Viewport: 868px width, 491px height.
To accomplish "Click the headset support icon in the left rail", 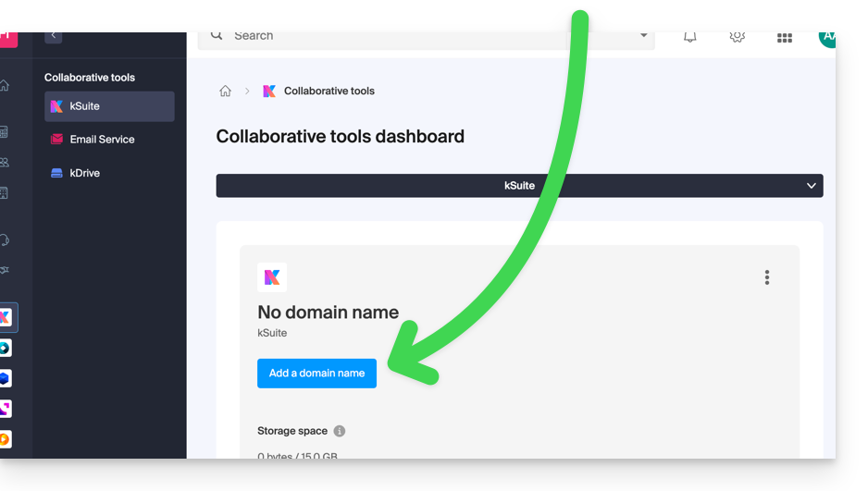I will [5, 239].
